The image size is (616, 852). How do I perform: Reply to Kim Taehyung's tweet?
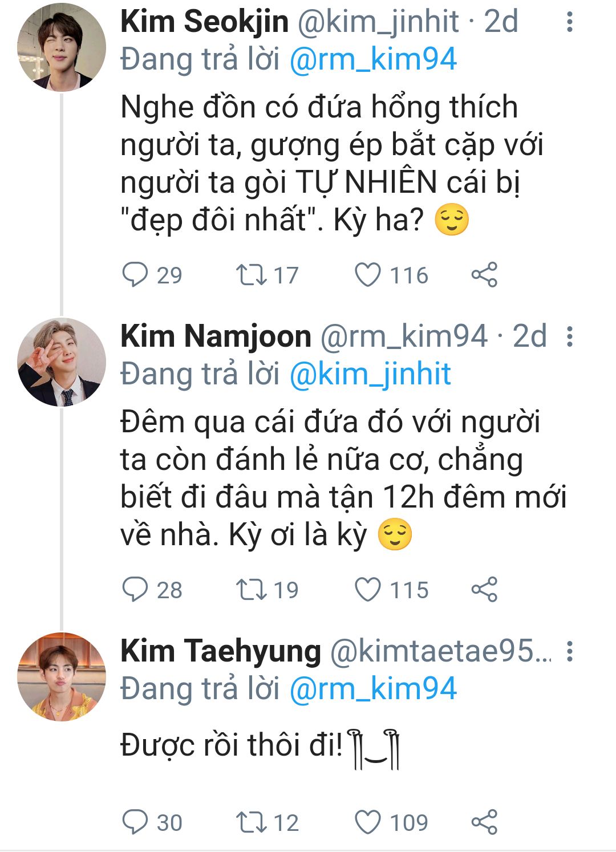(135, 822)
